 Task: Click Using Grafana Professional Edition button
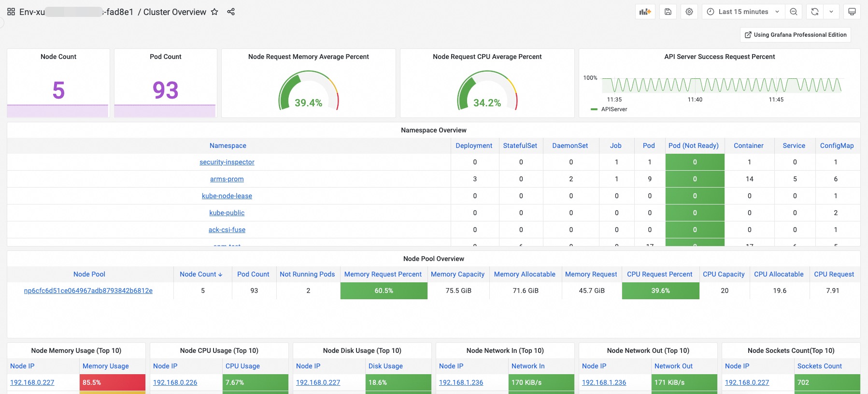[796, 35]
